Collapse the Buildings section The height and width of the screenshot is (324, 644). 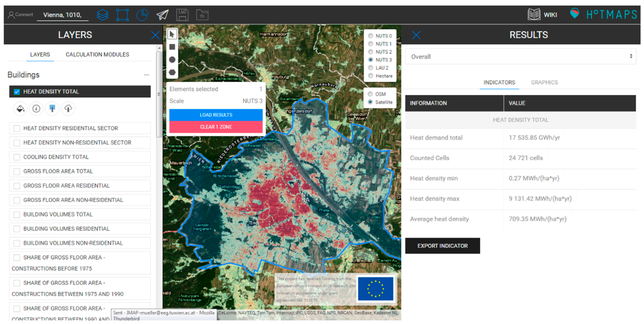(146, 75)
